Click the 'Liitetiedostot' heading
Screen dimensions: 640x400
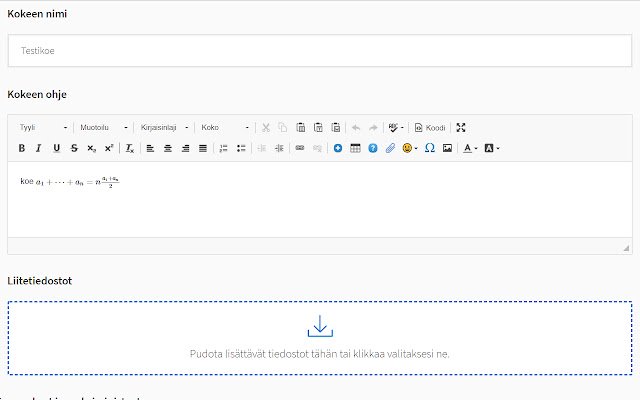[40, 281]
